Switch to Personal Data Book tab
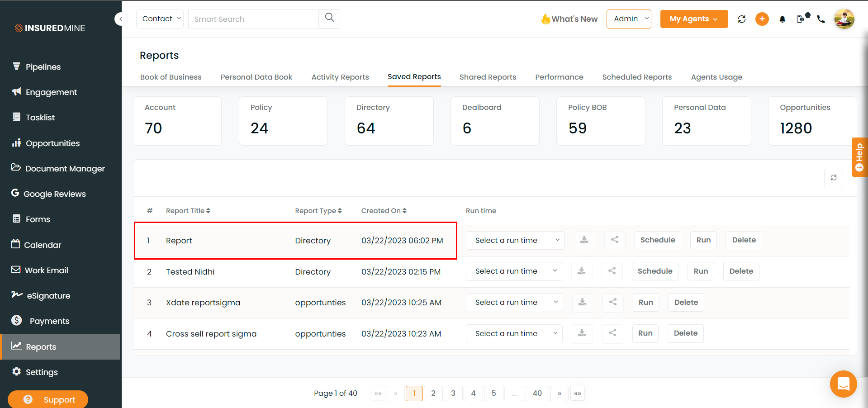The width and height of the screenshot is (868, 408). click(x=256, y=77)
